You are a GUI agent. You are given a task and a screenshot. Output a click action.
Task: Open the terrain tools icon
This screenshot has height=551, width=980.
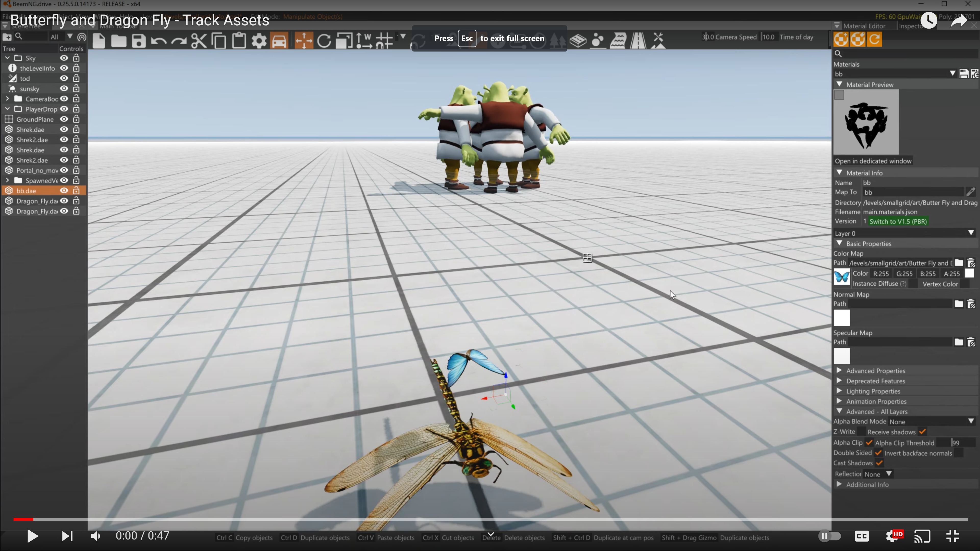tap(658, 41)
